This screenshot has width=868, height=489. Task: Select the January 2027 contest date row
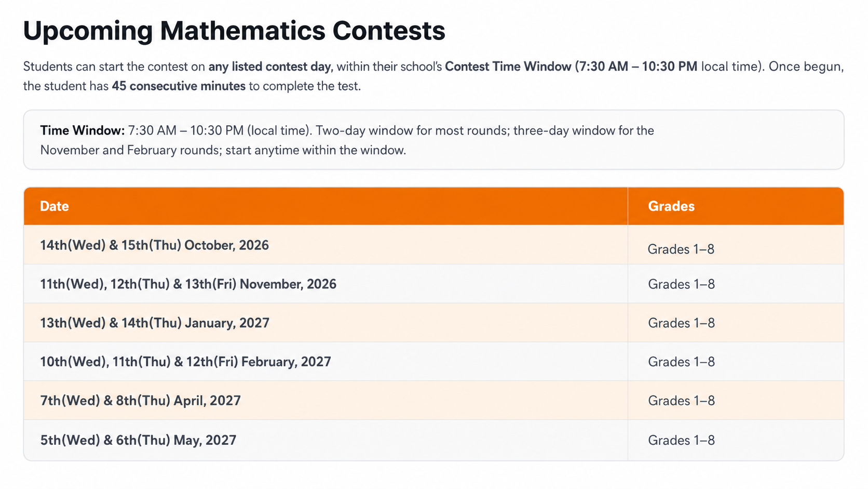click(433, 323)
